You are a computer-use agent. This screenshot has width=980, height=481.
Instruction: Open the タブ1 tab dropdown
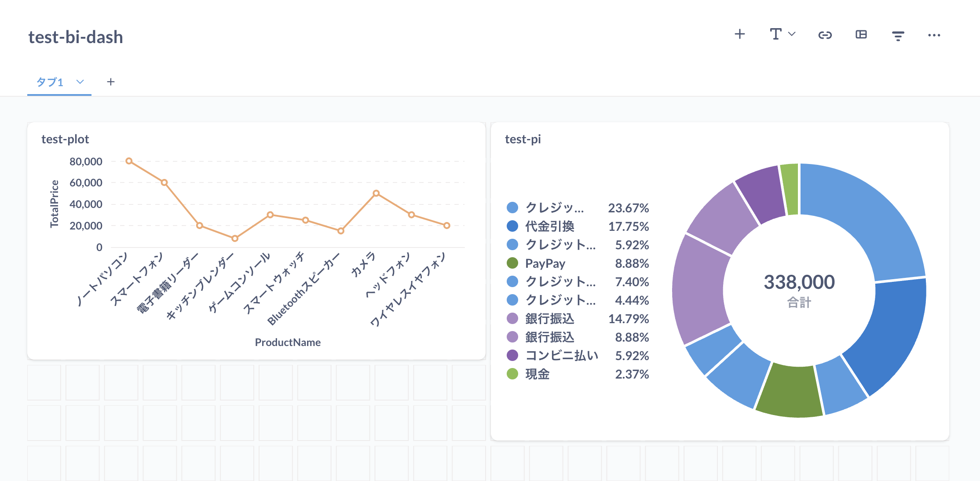80,82
